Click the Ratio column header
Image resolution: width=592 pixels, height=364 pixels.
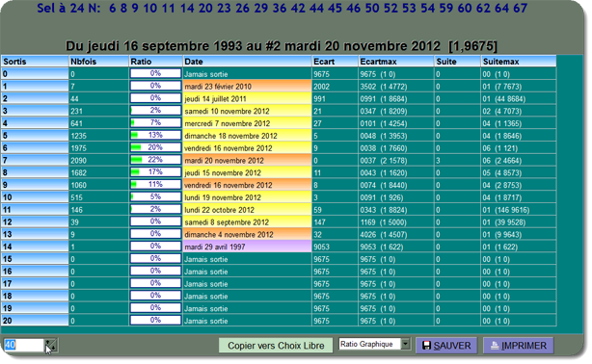(x=155, y=62)
